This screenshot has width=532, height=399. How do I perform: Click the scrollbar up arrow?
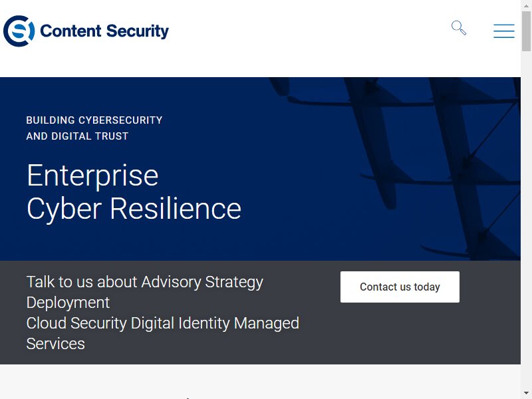tap(526, 5)
